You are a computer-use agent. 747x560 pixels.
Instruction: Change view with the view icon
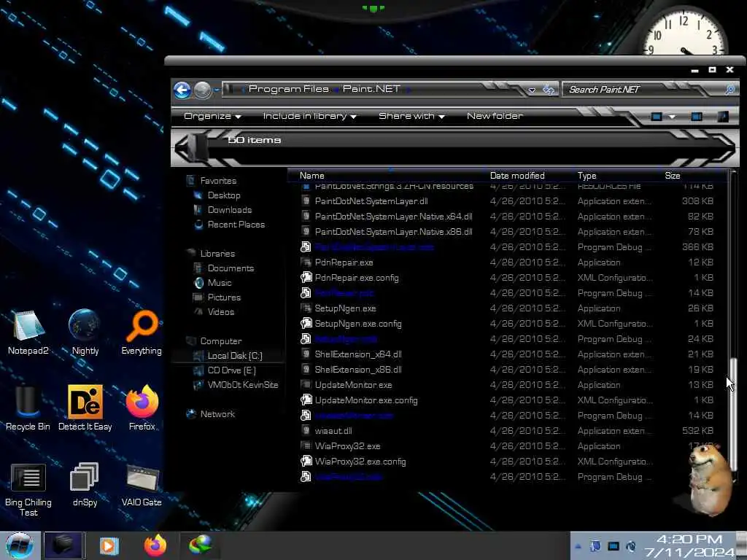pyautogui.click(x=657, y=117)
